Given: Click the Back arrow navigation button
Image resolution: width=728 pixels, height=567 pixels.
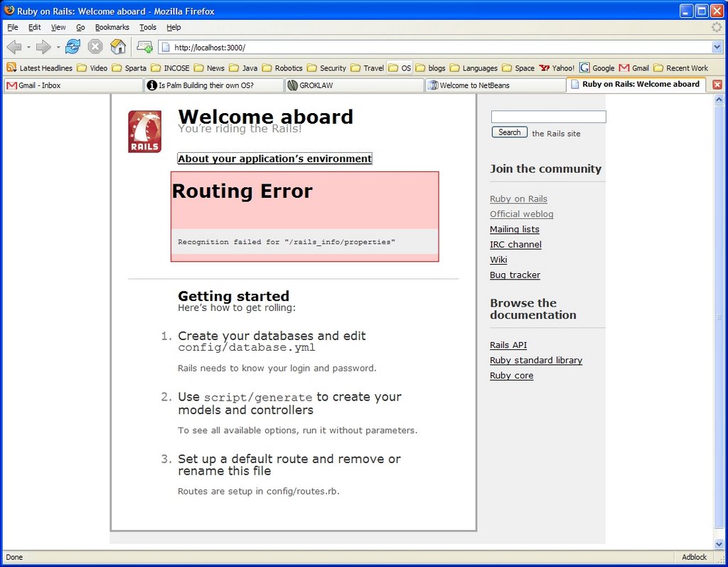Looking at the screenshot, I should click(x=14, y=47).
